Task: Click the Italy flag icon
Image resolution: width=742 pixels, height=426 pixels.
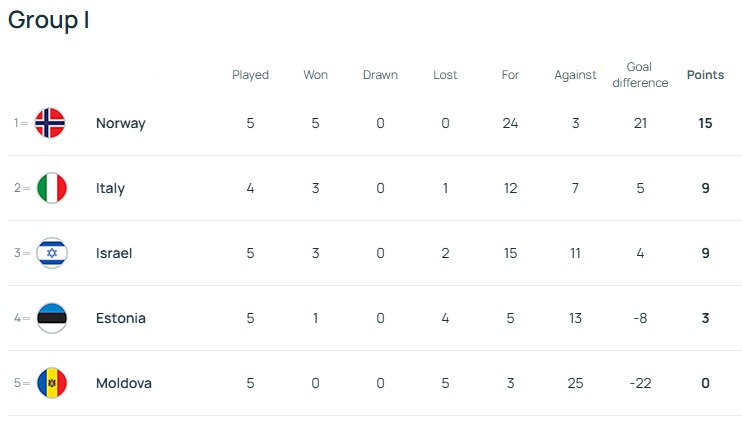Action: tap(51, 188)
